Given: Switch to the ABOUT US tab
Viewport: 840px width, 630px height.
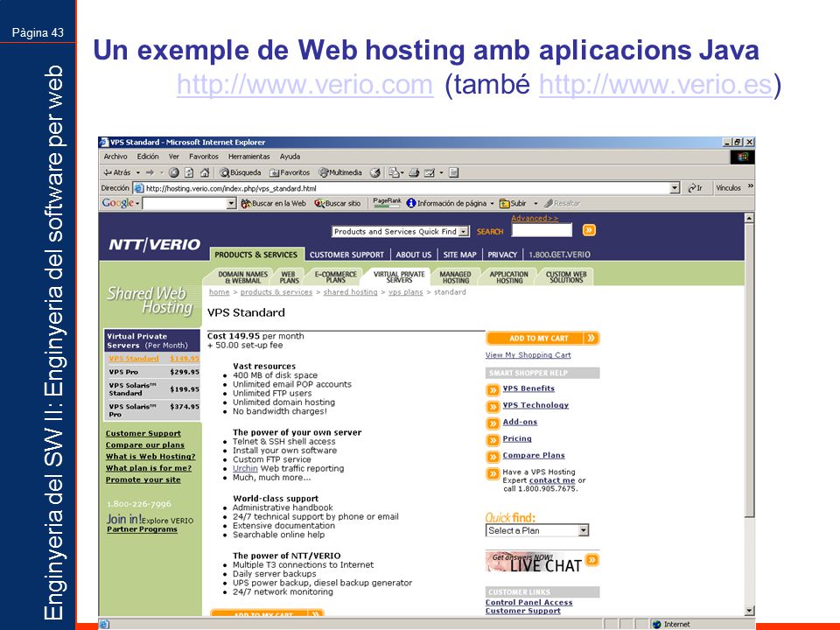Looking at the screenshot, I should click(414, 255).
